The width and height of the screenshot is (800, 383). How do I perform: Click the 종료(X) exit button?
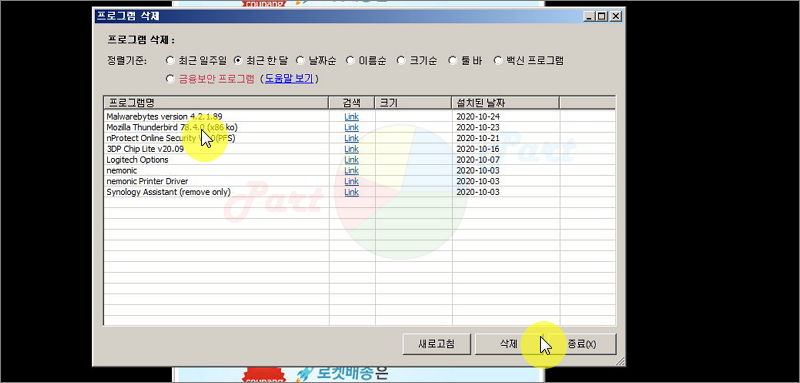[582, 344]
